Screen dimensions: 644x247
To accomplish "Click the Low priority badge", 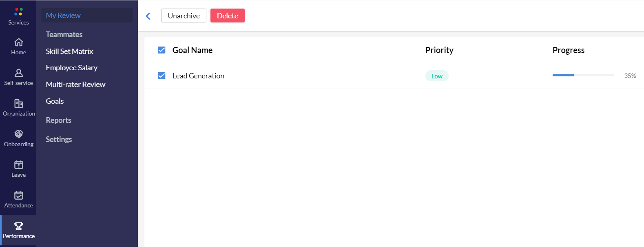I will (x=437, y=76).
